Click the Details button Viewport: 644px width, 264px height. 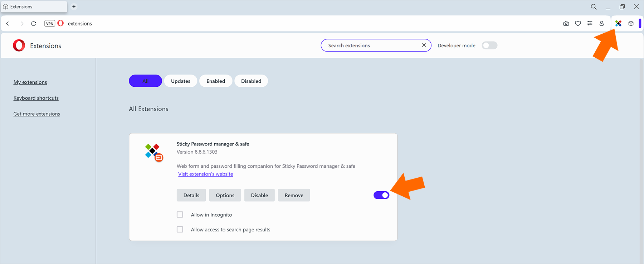click(x=191, y=195)
